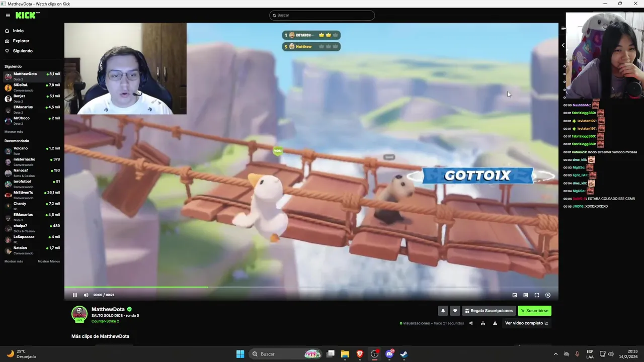This screenshot has height=362, width=644.
Task: Open video player settings
Action: coord(548,295)
